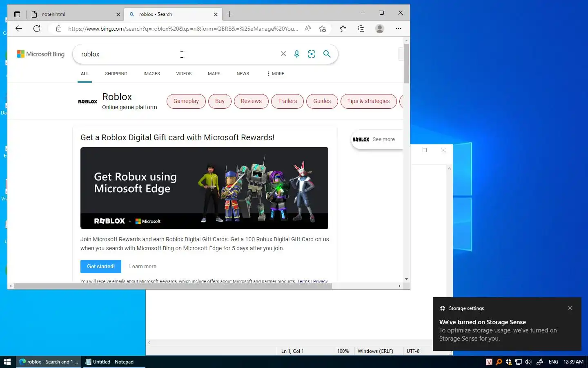This screenshot has height=368, width=588.
Task: Close the roblox - Search tab
Action: [216, 14]
